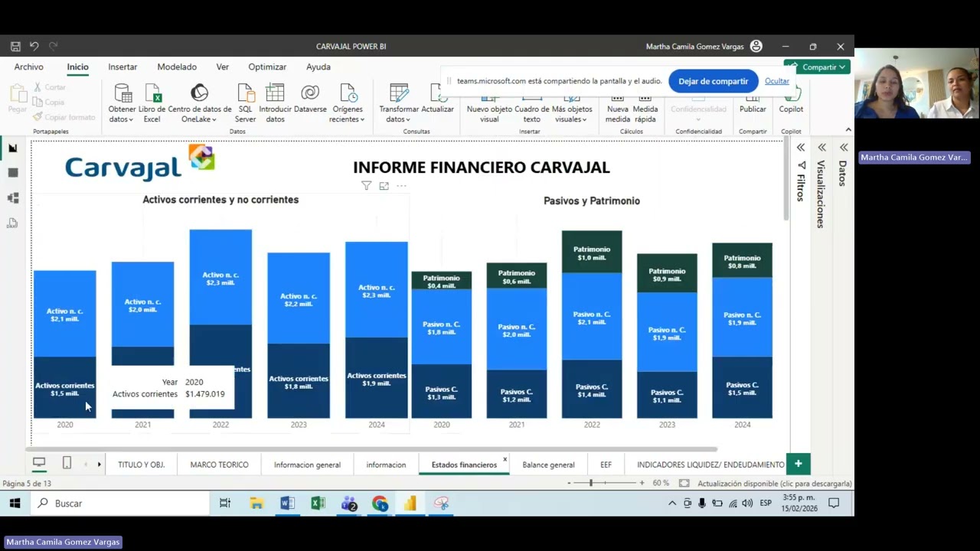Open the informacion page tab

386,465
